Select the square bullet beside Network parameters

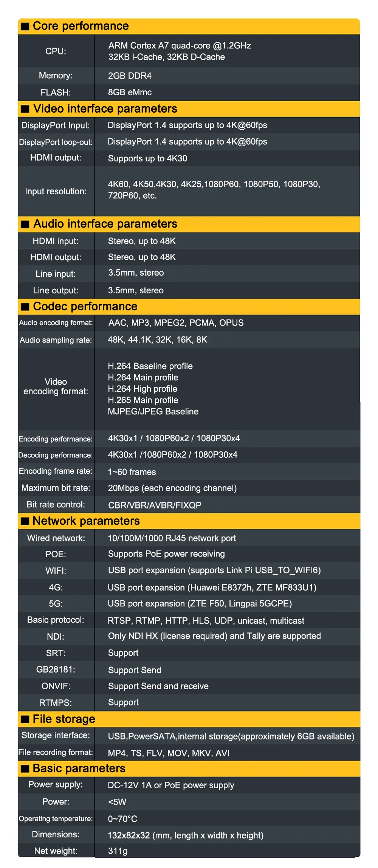(25, 521)
